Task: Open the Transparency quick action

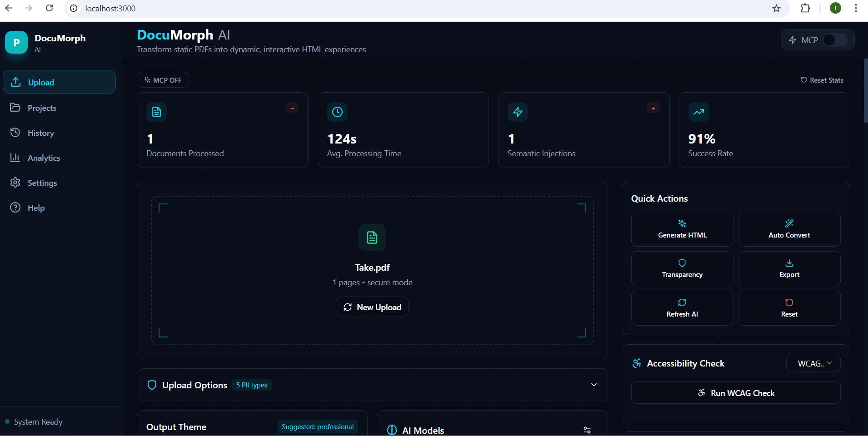Action: (682, 269)
